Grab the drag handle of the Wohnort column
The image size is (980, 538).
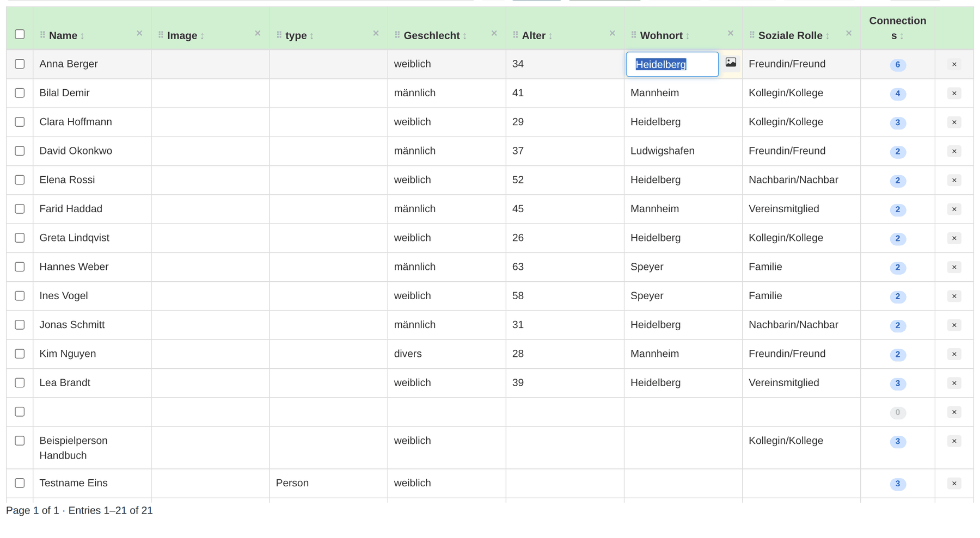634,35
